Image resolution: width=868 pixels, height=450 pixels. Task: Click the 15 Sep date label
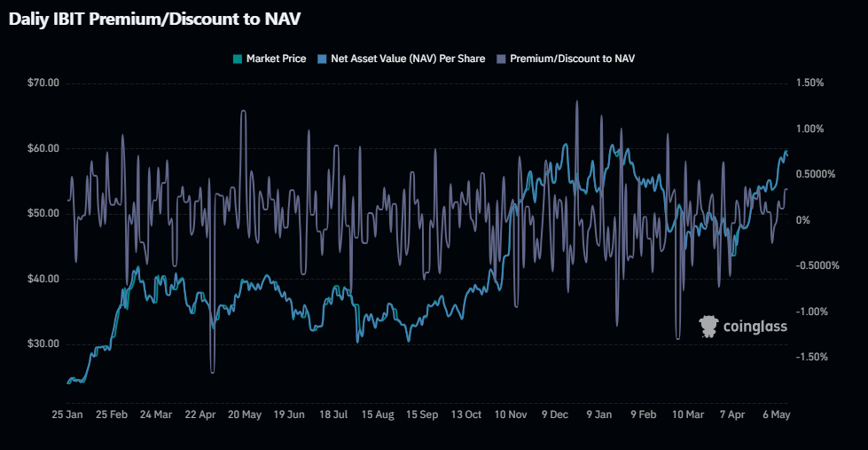point(423,414)
